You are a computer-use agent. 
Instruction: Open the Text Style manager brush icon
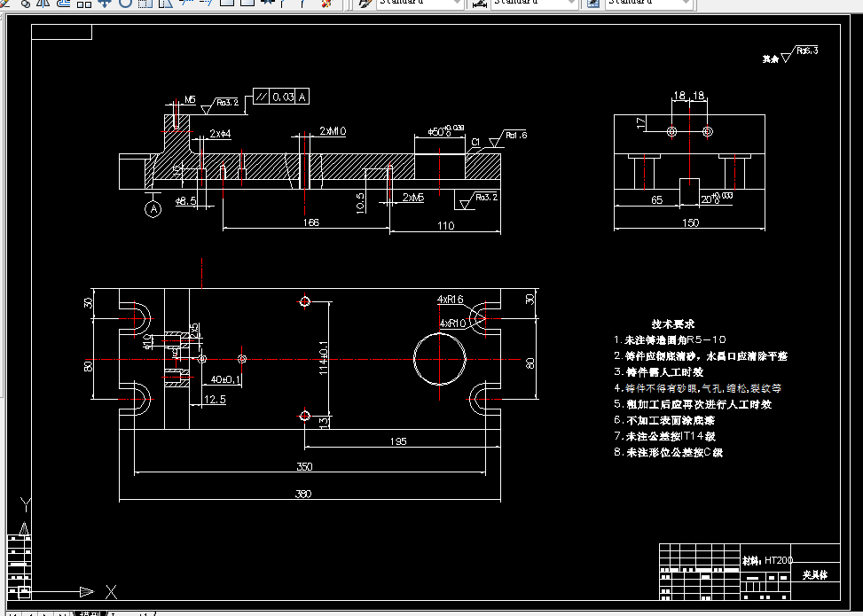pyautogui.click(x=365, y=3)
